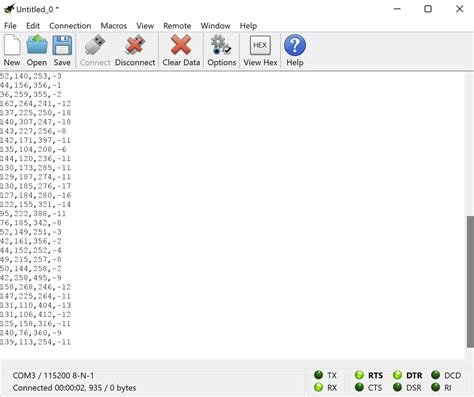Save the capture with the floppy disk icon

pos(62,50)
